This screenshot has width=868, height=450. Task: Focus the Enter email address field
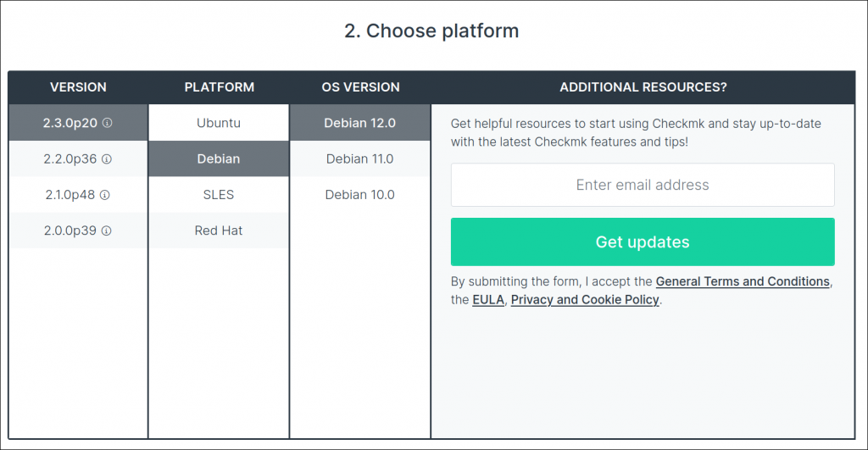(643, 185)
